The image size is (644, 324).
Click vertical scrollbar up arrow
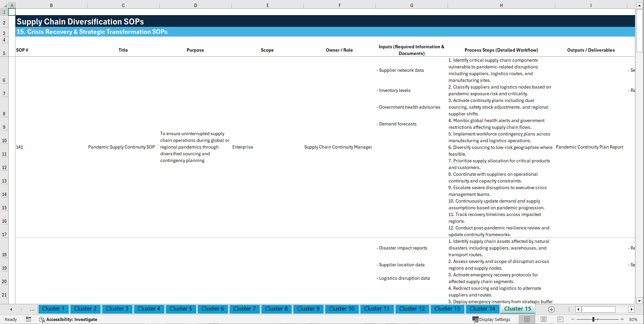click(x=640, y=5)
